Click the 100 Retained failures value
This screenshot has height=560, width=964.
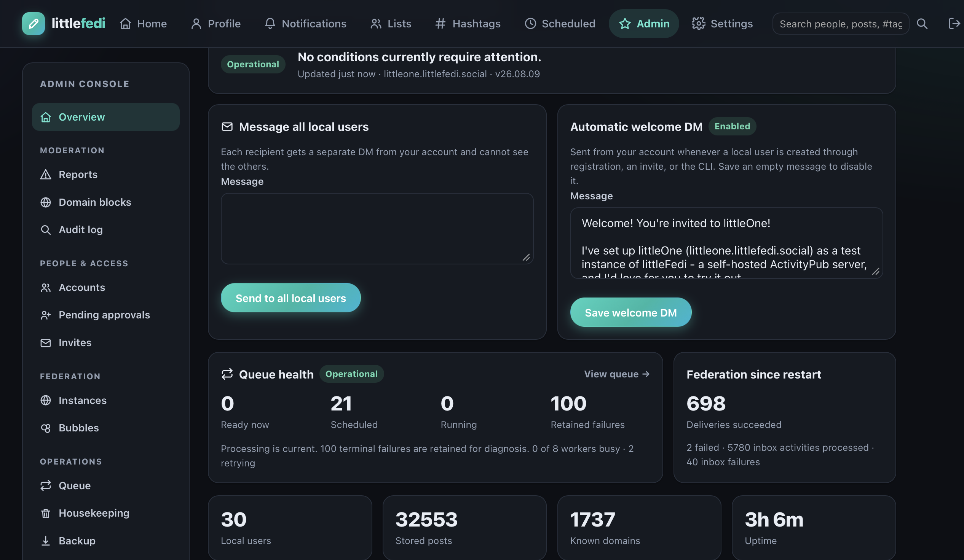[x=568, y=404]
